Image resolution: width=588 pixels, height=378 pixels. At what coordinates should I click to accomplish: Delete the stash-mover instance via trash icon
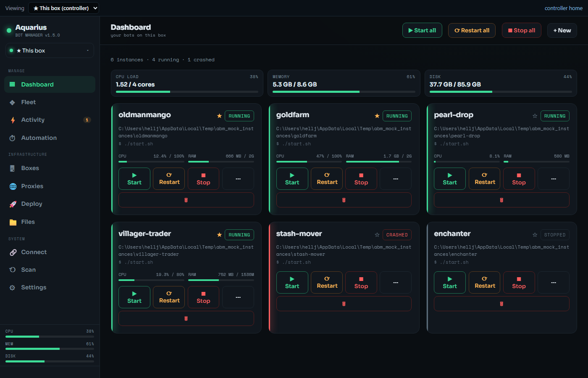click(x=344, y=304)
